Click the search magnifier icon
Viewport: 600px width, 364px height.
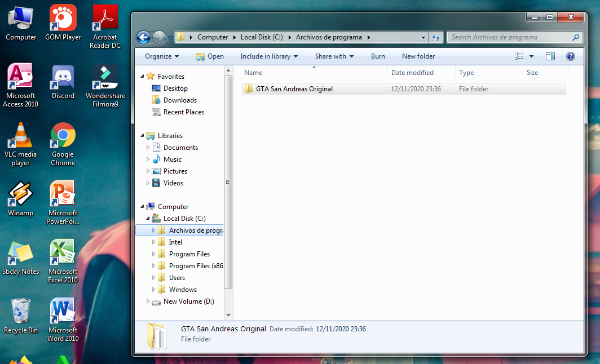click(x=576, y=37)
